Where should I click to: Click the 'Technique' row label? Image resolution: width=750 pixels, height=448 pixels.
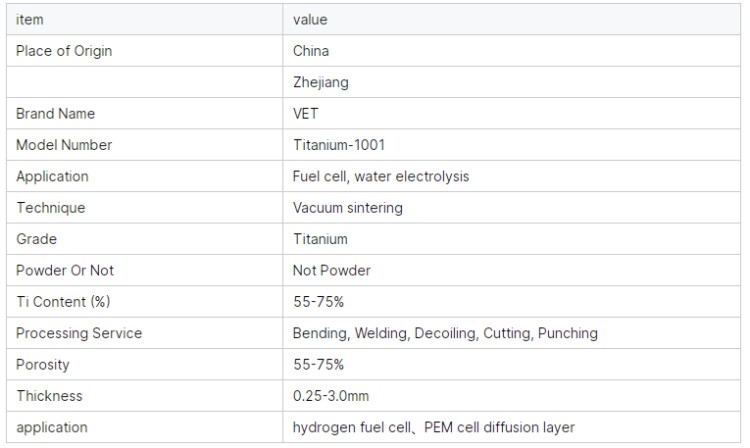(x=51, y=208)
